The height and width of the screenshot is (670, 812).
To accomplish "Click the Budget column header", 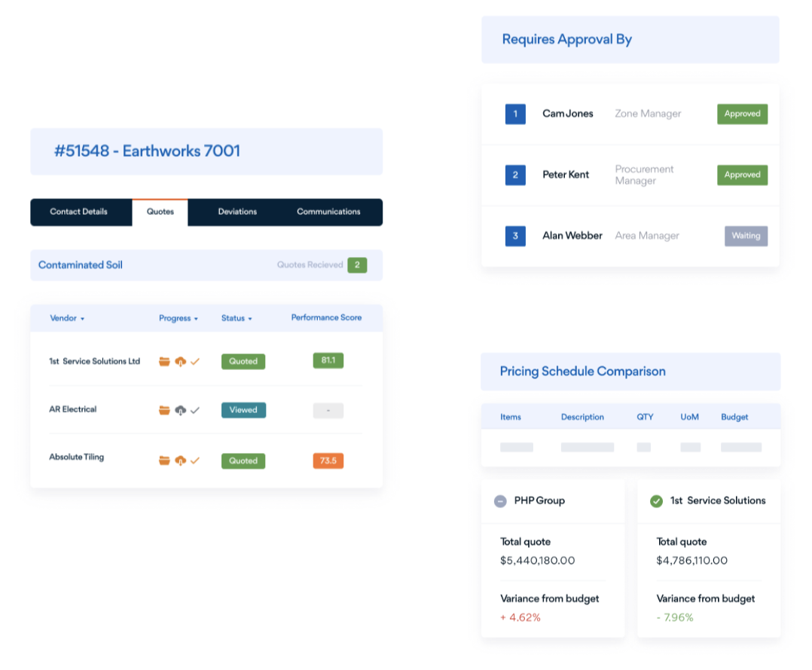I will point(734,417).
